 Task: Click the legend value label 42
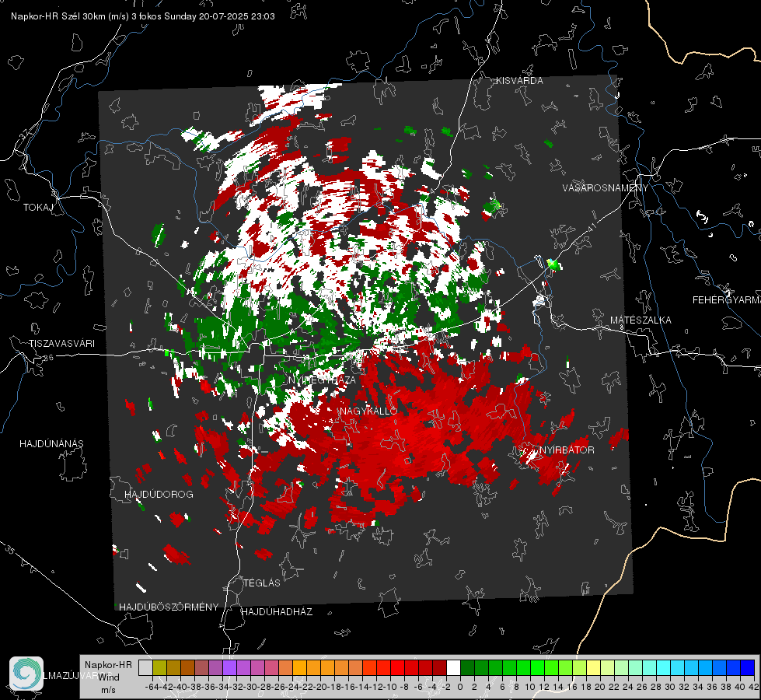point(753,687)
